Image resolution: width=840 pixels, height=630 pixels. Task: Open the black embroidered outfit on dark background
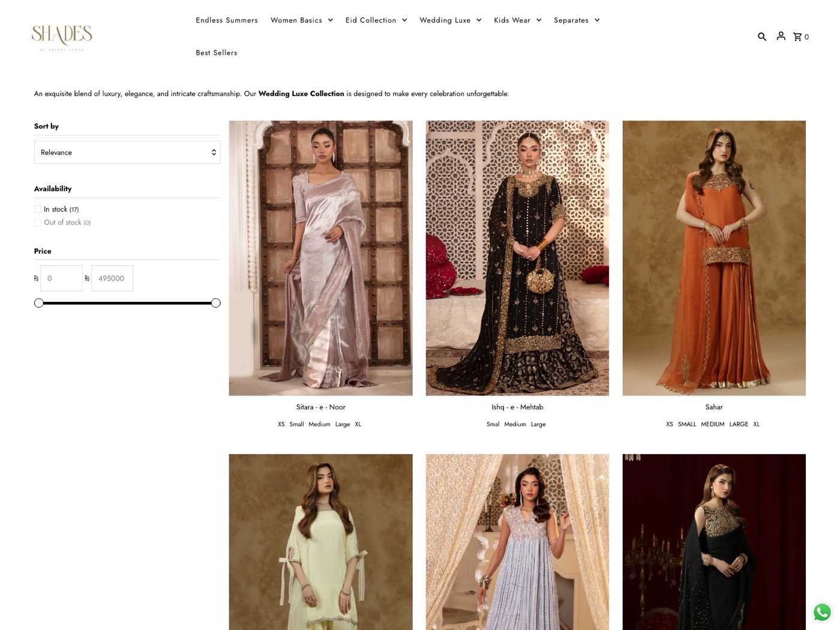pyautogui.click(x=714, y=542)
